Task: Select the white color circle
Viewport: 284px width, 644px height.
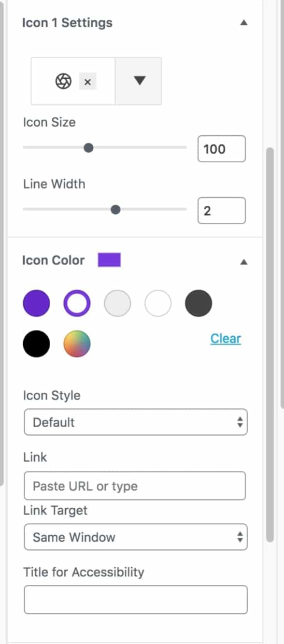Action: (158, 303)
